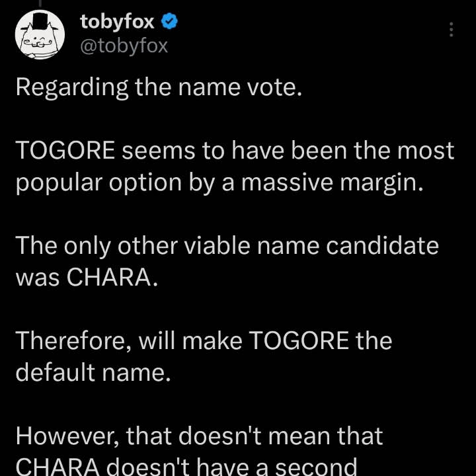Click the line 'was CHARA.'
Image resolution: width=476 pixels, height=476 pixels.
[87, 278]
